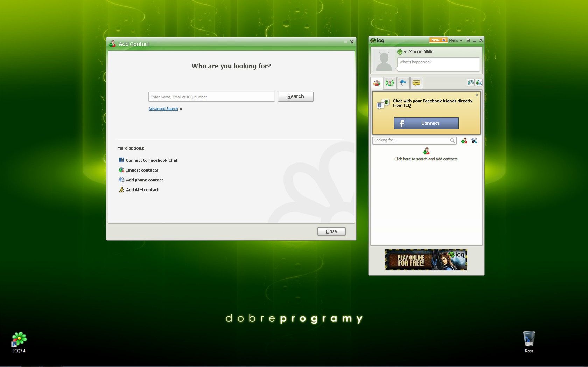Screen dimensions: 588x367
Task: Click the Close button in Add Contact
Action: tap(331, 231)
